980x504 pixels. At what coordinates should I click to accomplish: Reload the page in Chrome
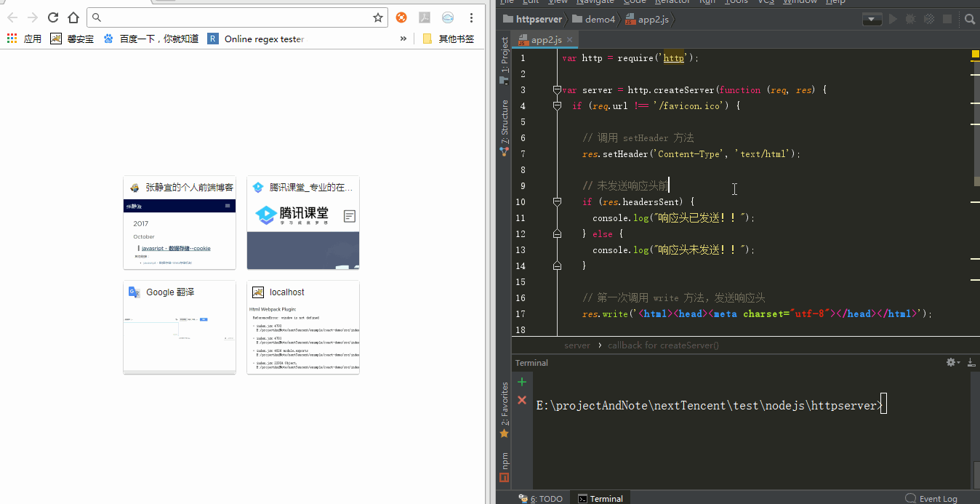pos(53,17)
